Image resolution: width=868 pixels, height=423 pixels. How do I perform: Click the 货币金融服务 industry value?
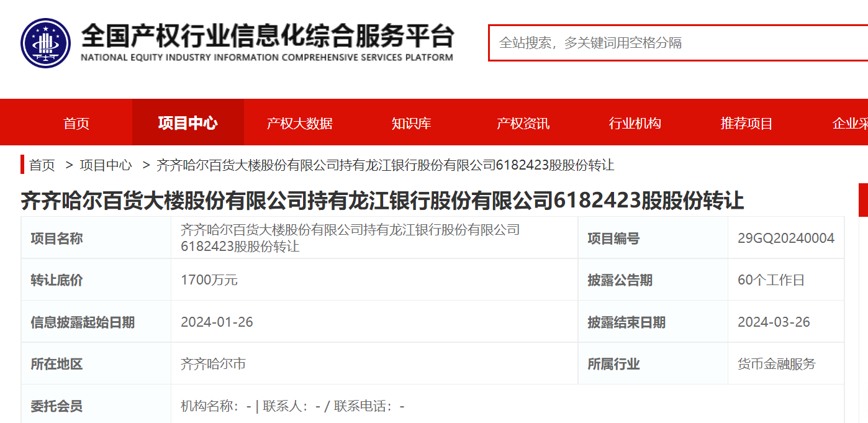(x=777, y=364)
